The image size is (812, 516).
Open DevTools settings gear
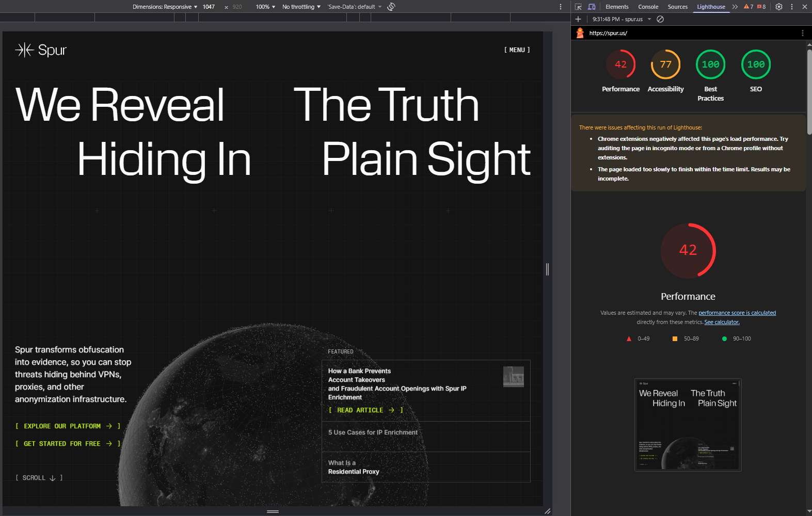coord(779,7)
